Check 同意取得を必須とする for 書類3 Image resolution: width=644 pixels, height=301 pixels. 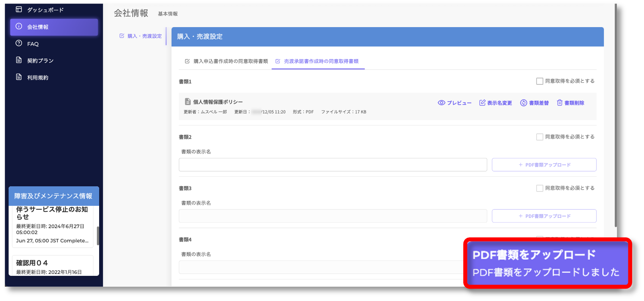click(540, 188)
